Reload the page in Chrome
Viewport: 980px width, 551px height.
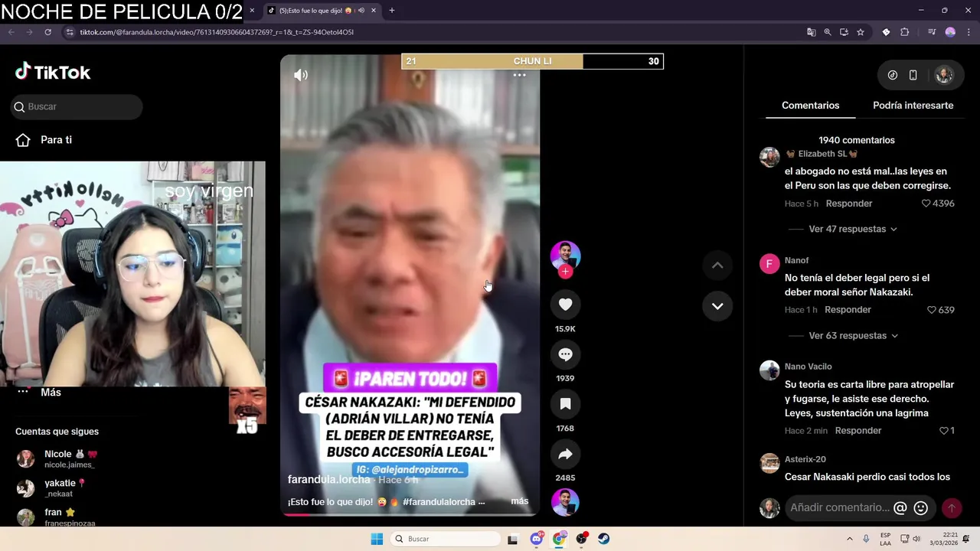[47, 32]
